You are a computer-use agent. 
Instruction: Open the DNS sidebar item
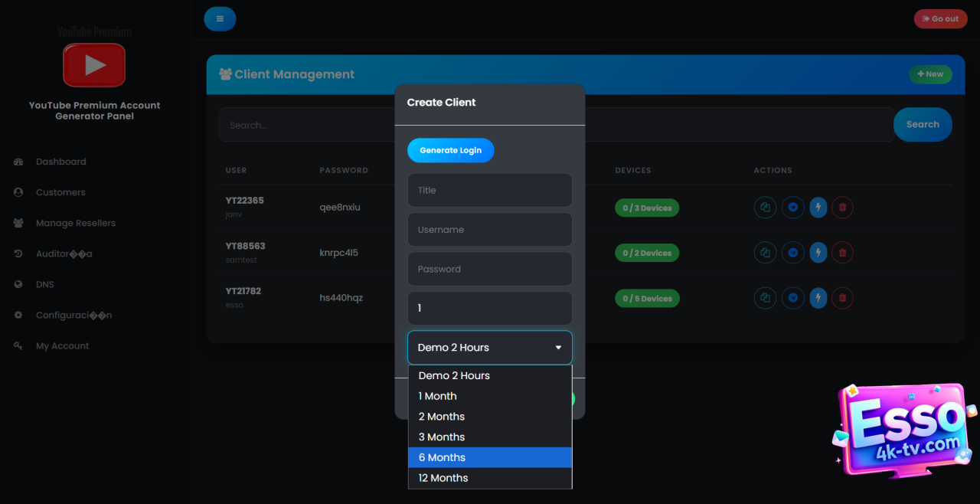coord(44,284)
